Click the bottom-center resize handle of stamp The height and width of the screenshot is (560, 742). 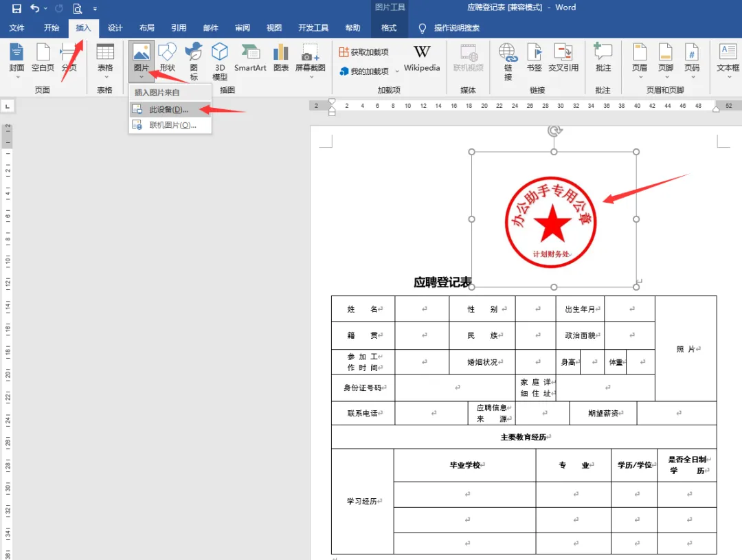[x=554, y=287]
